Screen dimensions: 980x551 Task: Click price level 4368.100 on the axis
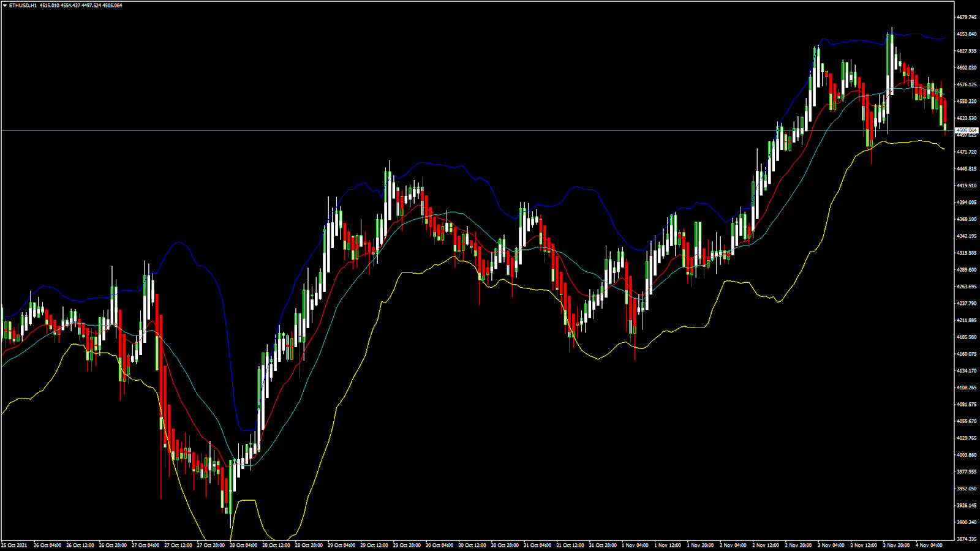(967, 219)
